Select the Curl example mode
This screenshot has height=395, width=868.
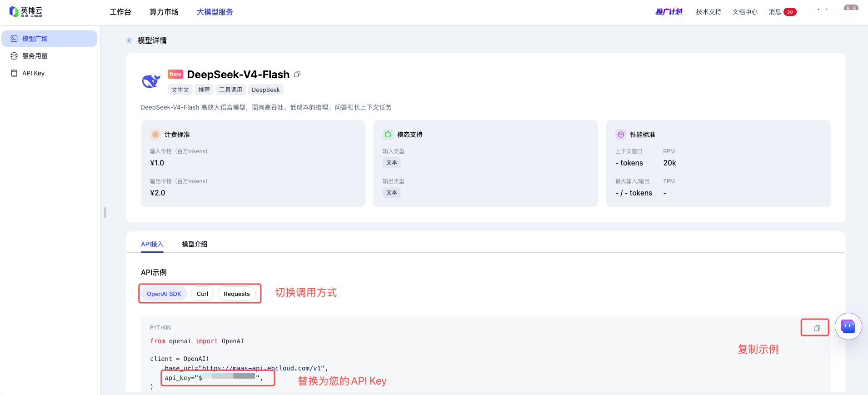[203, 294]
